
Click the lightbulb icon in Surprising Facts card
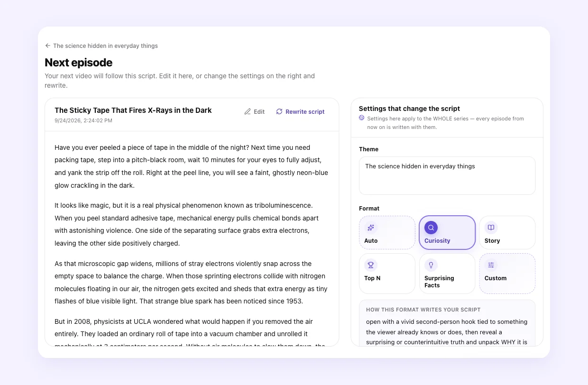[431, 265]
